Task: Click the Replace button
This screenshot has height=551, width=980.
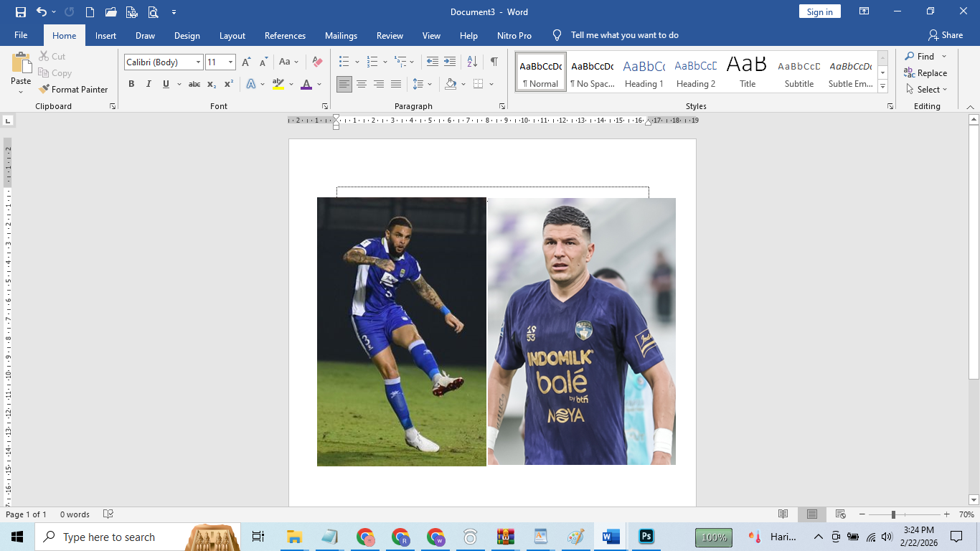Action: (x=925, y=73)
